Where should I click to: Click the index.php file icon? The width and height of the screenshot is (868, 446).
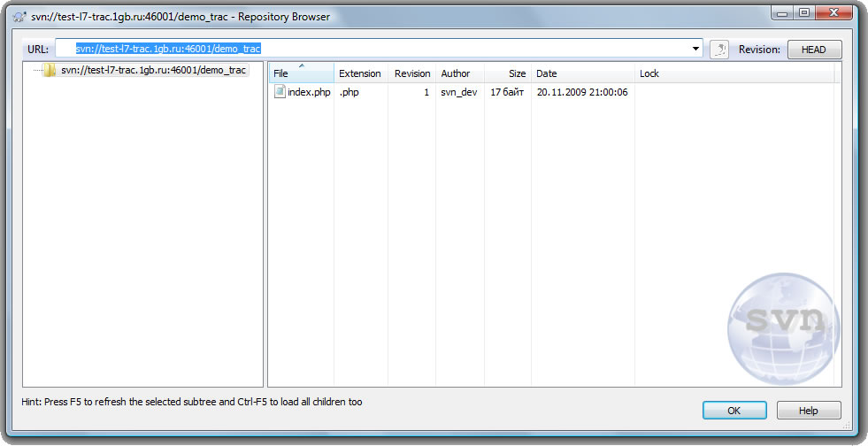click(280, 92)
